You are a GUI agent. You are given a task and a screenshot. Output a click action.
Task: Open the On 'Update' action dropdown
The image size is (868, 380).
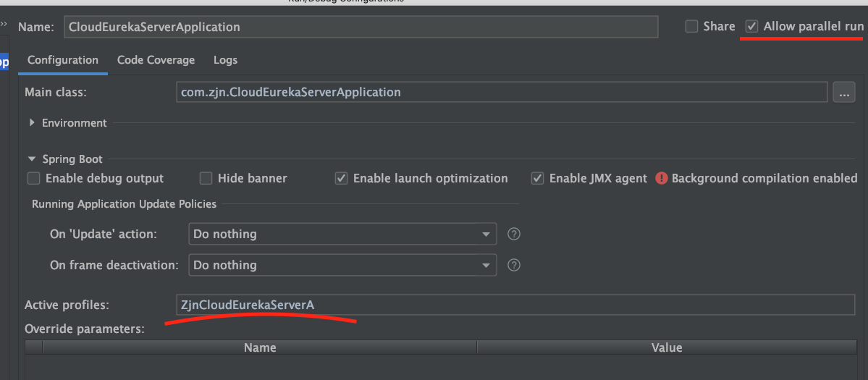point(342,234)
